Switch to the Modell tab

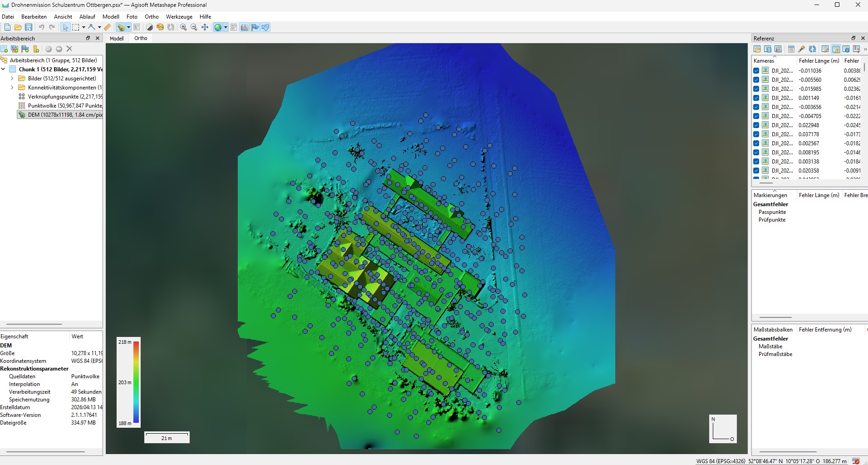click(117, 39)
